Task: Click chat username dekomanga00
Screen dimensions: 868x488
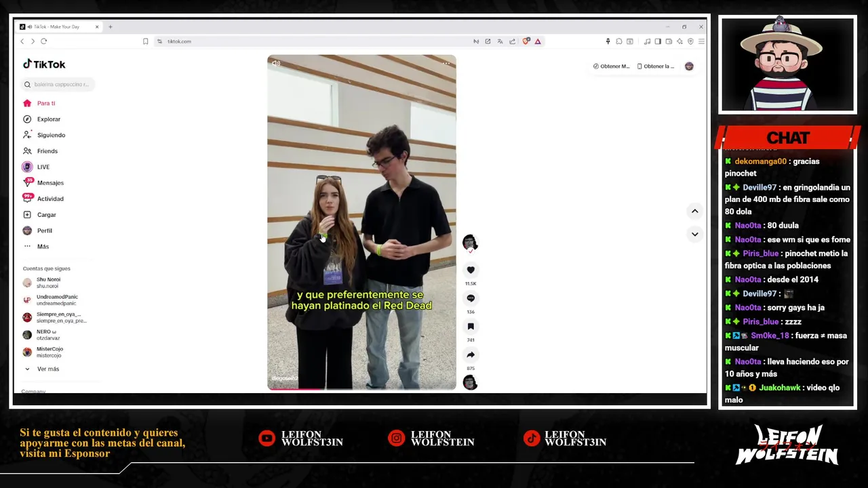Action: tap(760, 161)
